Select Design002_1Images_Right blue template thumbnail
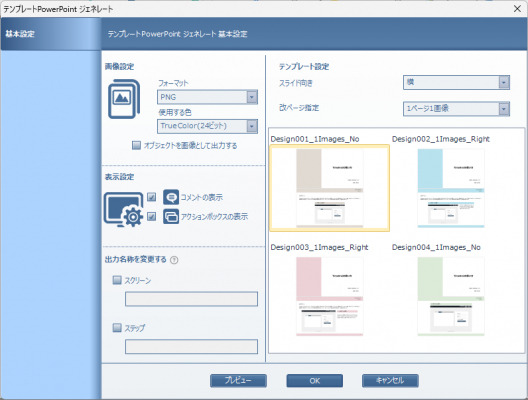 coord(451,188)
